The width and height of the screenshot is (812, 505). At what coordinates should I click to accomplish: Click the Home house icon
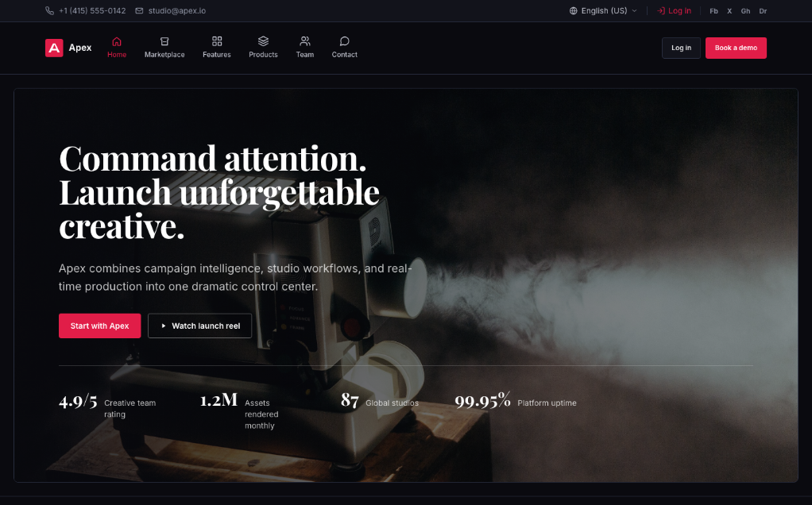point(117,41)
